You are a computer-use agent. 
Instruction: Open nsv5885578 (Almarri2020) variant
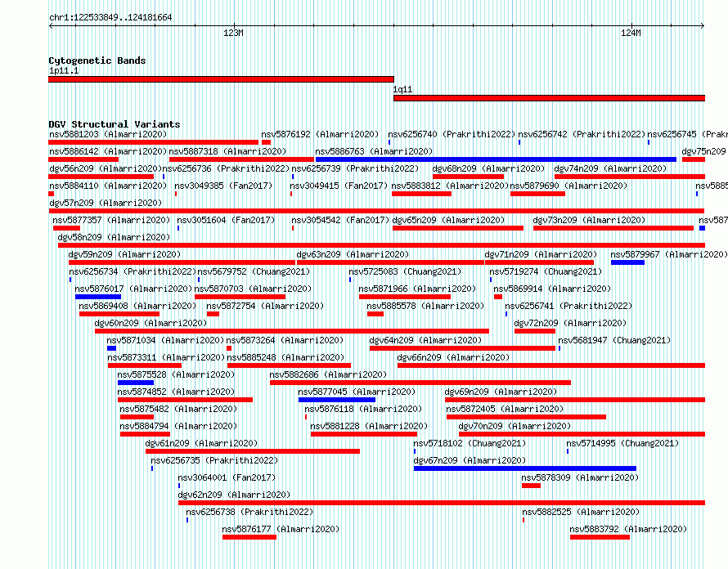[x=425, y=306]
